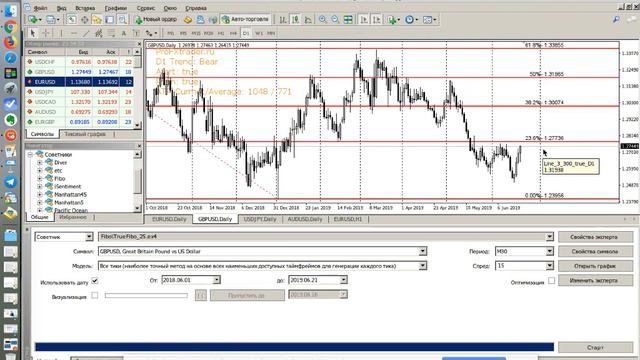Switch to the EURUSD,Daily chart tab

point(169,219)
